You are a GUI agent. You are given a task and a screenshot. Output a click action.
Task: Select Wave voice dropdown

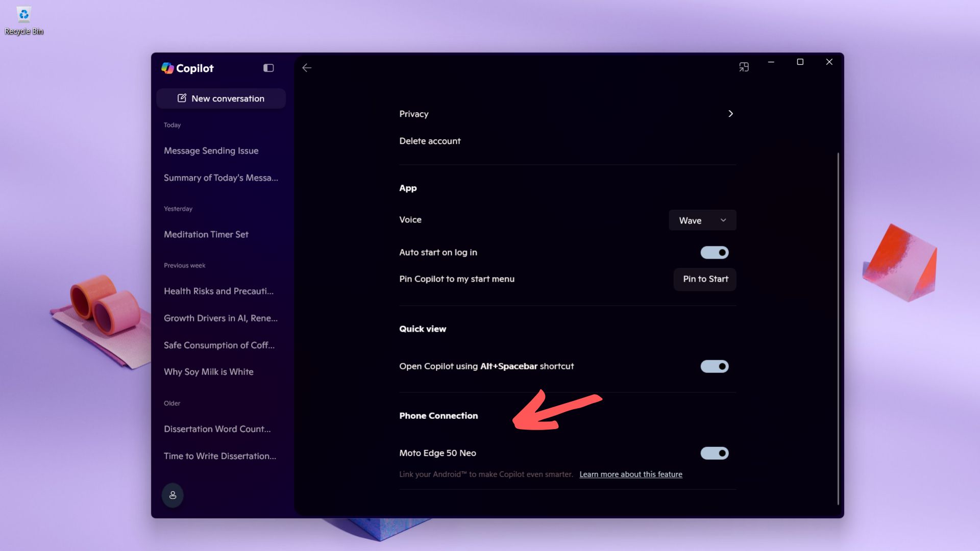pos(702,220)
